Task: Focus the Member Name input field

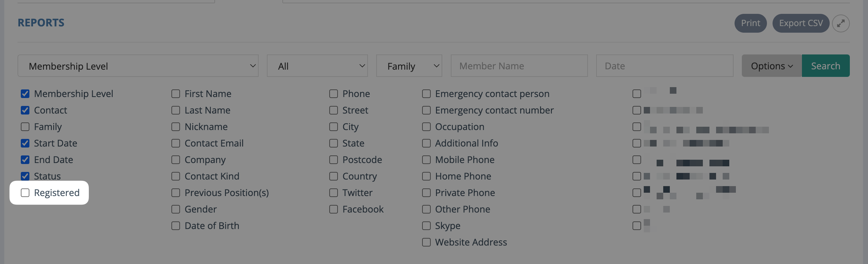Action: pos(519,66)
